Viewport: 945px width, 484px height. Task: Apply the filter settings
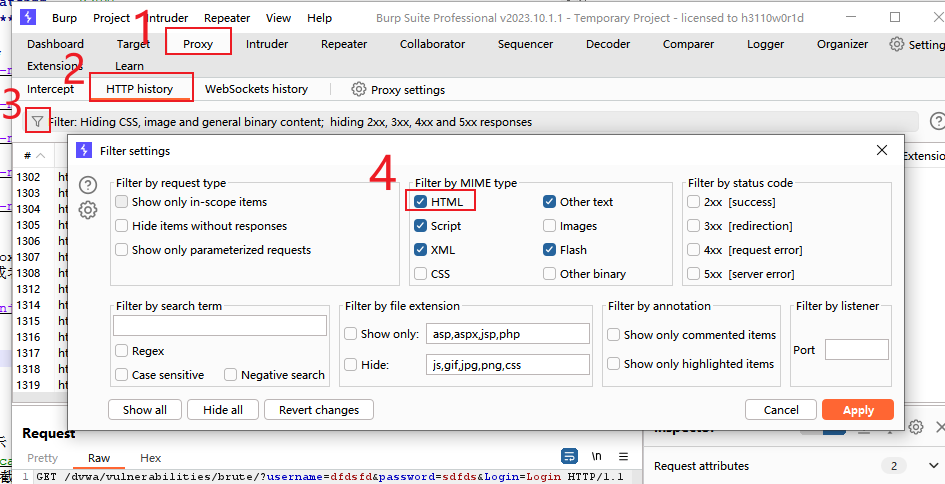(858, 410)
